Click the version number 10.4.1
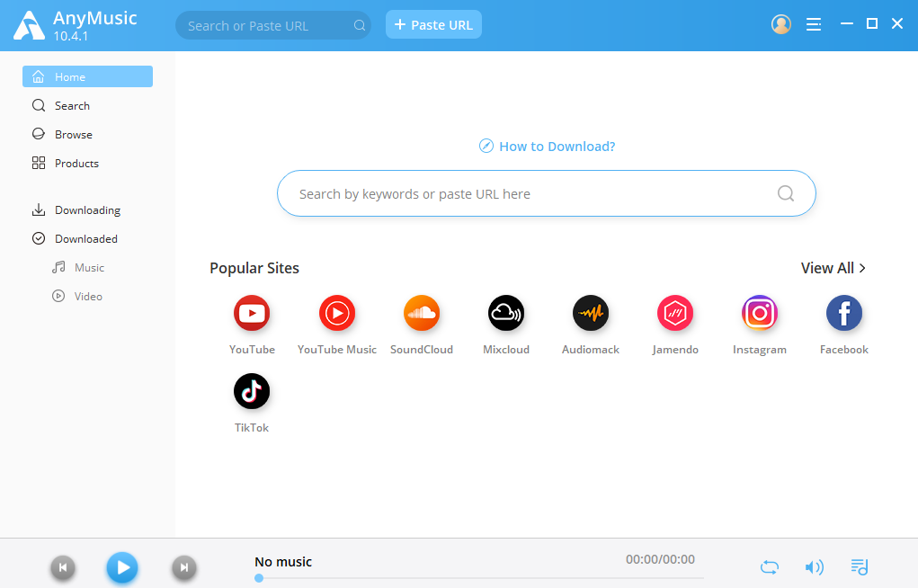 70,36
